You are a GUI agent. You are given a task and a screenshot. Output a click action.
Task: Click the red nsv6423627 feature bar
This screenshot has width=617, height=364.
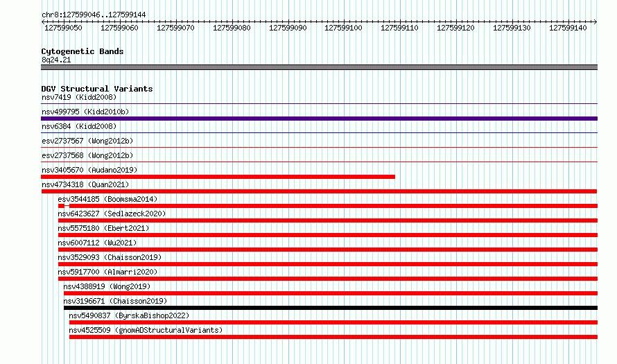(328, 220)
